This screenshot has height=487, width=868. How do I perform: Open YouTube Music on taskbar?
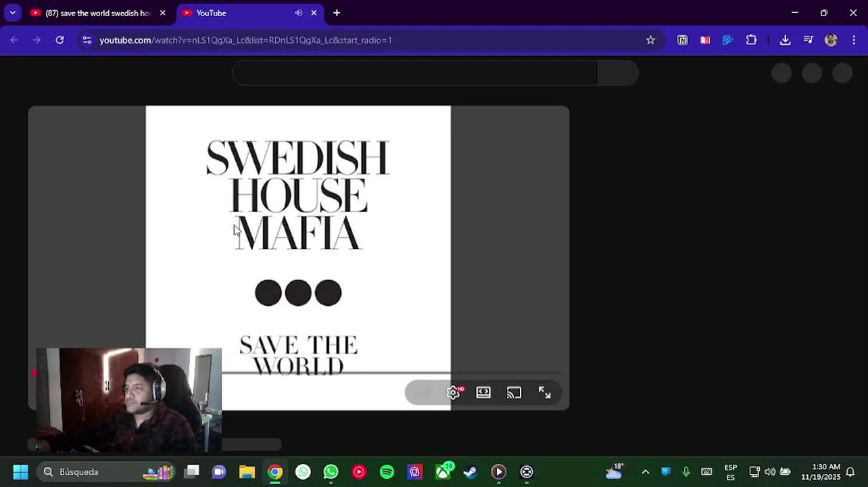[x=359, y=471]
